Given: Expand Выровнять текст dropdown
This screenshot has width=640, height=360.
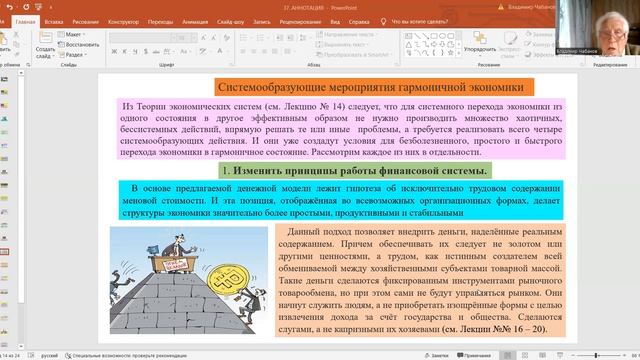Looking at the screenshot, I should (x=342, y=44).
